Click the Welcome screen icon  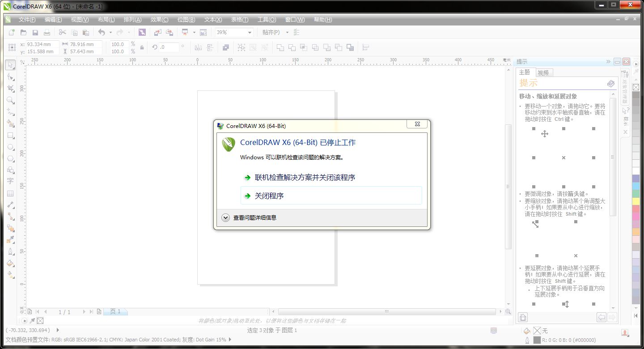click(x=203, y=32)
